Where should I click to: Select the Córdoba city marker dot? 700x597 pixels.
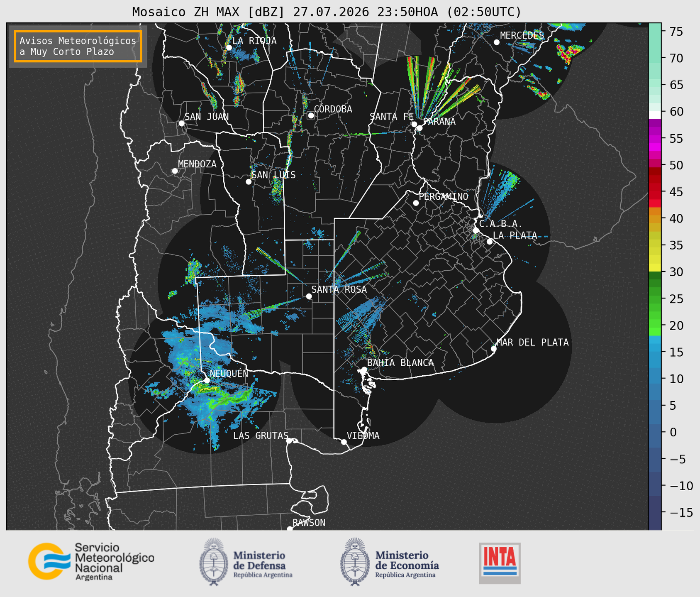(x=311, y=115)
